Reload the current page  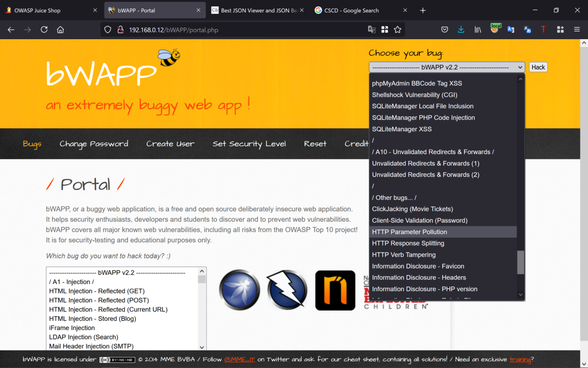click(x=44, y=29)
